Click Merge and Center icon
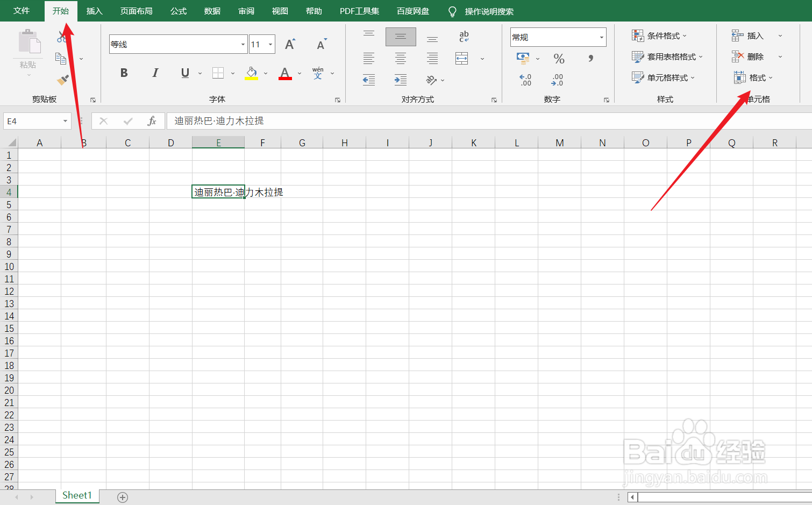812x505 pixels. 462,58
